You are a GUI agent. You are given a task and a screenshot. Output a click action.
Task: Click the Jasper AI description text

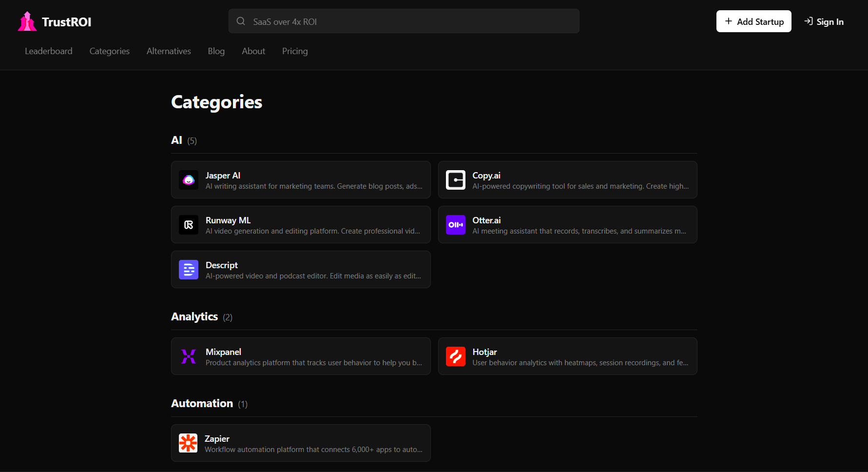tap(314, 186)
